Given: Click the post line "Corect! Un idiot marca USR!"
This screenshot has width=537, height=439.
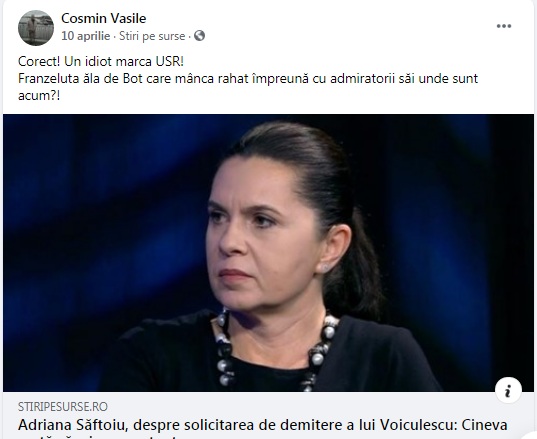Looking at the screenshot, I should click(101, 62).
